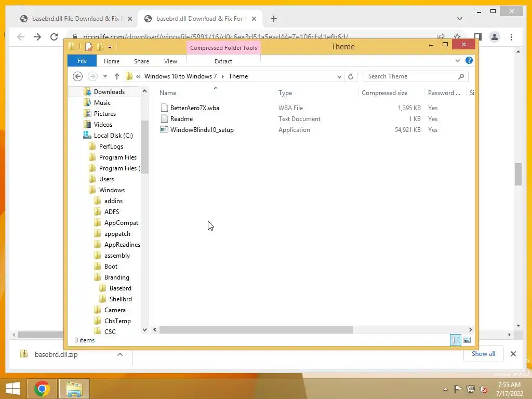Switch to Details view in status bar
Viewport: 532px width, 399px height.
(x=455, y=340)
